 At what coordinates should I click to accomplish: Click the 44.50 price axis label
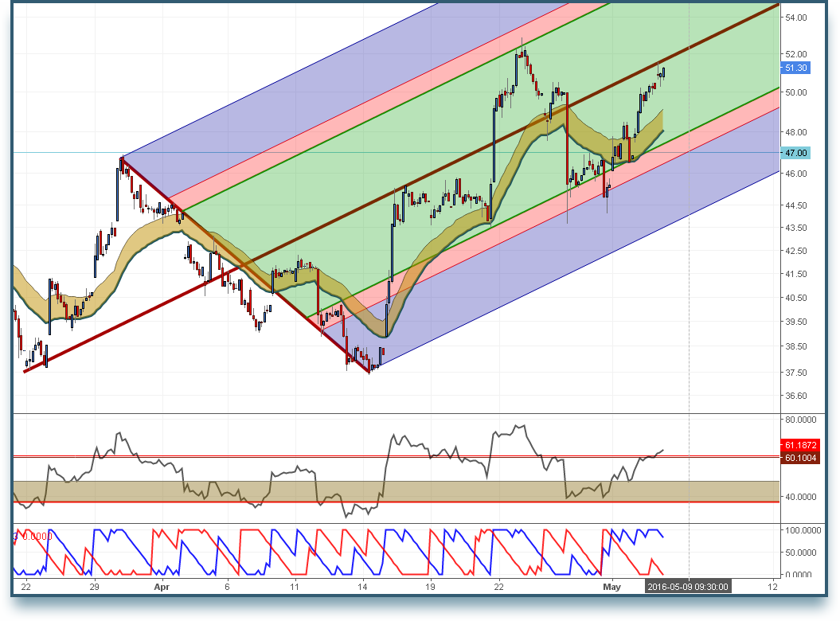coord(796,205)
